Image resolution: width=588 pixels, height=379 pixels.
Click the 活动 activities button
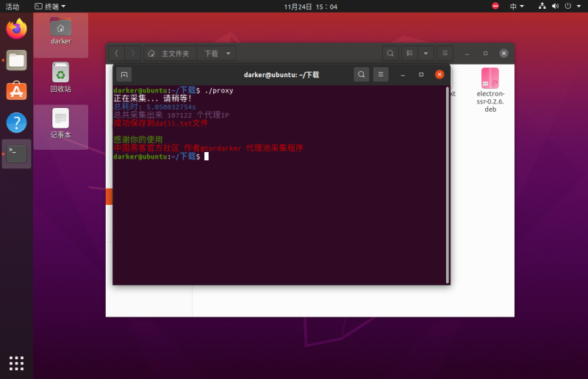pos(12,6)
